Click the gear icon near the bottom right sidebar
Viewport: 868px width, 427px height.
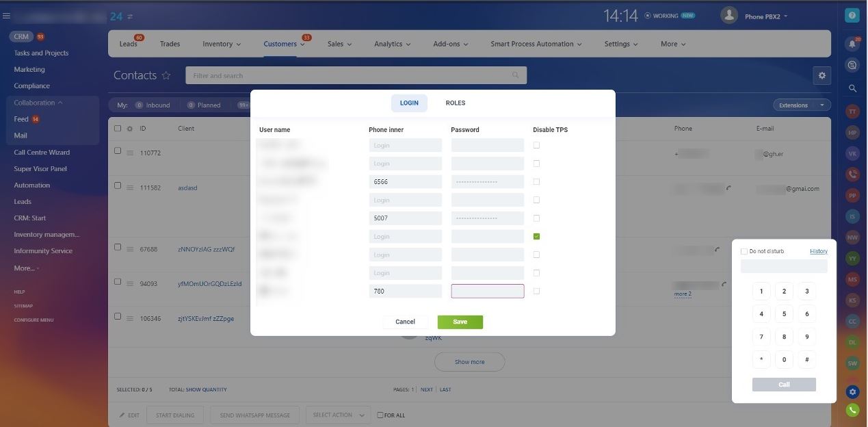[852, 391]
